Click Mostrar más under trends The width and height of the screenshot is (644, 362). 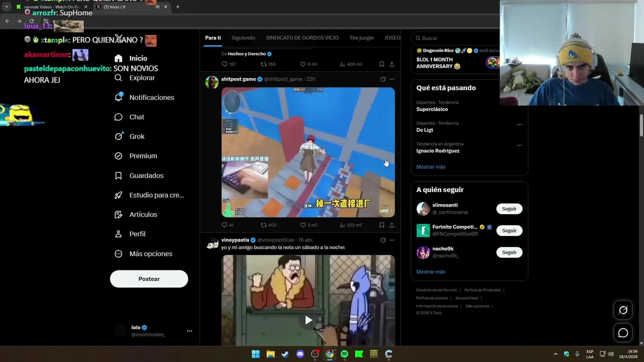431,167
